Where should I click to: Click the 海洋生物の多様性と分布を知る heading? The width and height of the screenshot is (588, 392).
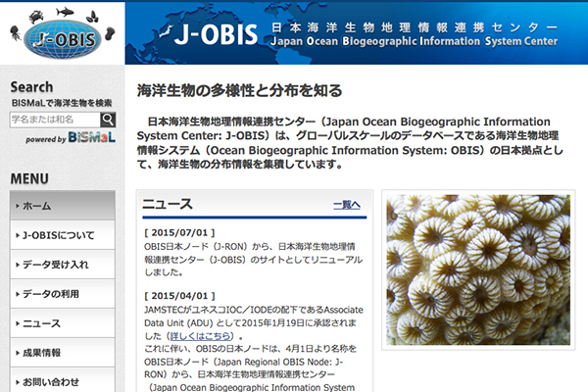coord(239,91)
